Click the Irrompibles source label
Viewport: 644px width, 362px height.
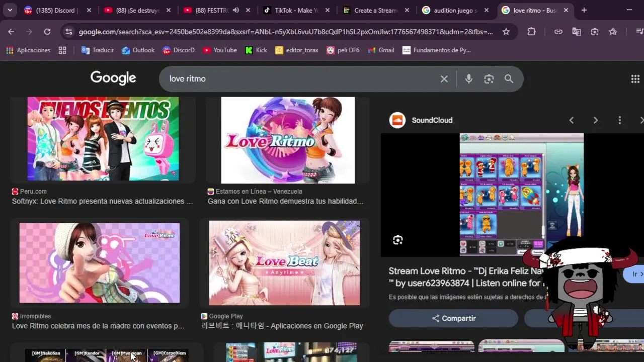click(35, 316)
